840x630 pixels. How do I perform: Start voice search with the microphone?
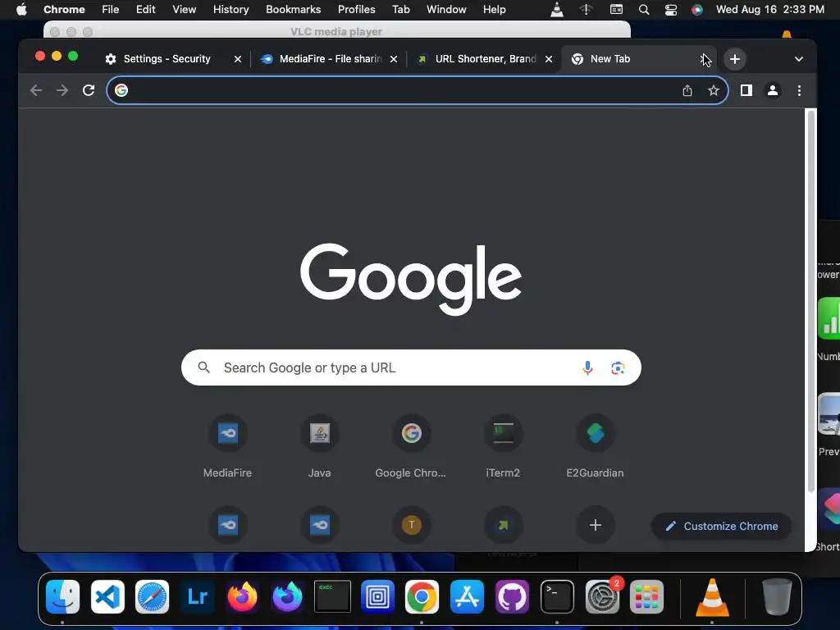587,367
